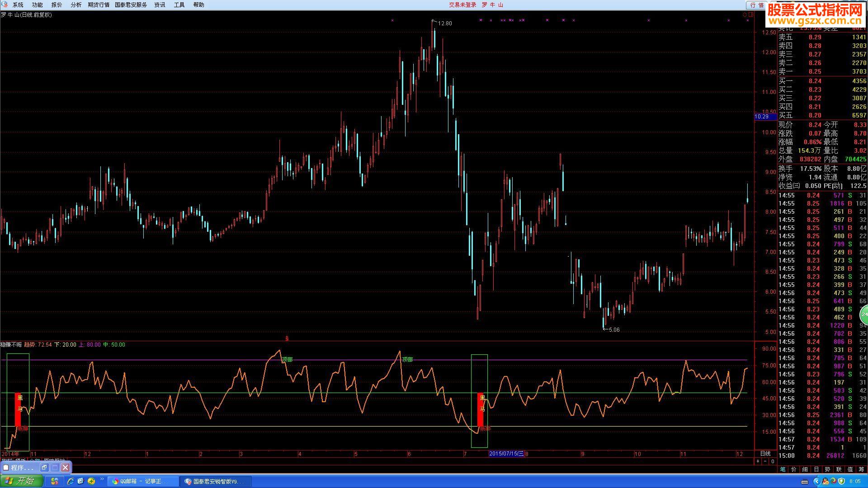Viewport: 868px width, 488px height.
Task: Switch to the 联 tab
Action: [x=839, y=469]
